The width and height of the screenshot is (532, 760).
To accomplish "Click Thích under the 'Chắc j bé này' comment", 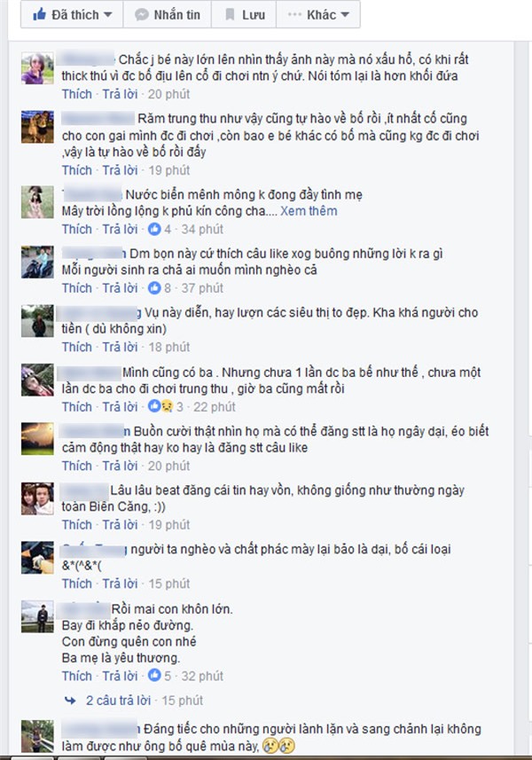I will click(x=76, y=93).
